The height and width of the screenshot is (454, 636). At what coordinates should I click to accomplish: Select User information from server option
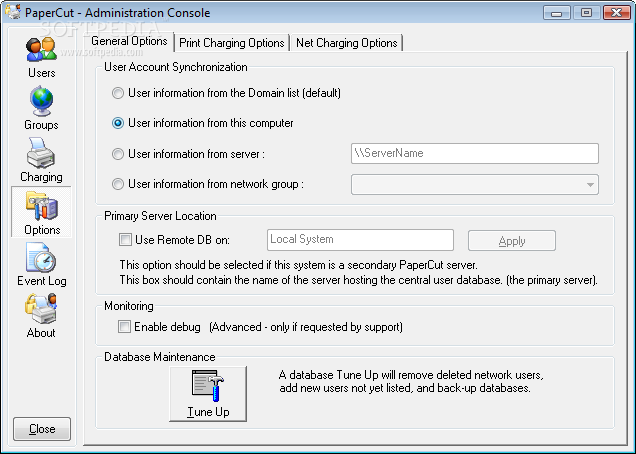tap(118, 154)
